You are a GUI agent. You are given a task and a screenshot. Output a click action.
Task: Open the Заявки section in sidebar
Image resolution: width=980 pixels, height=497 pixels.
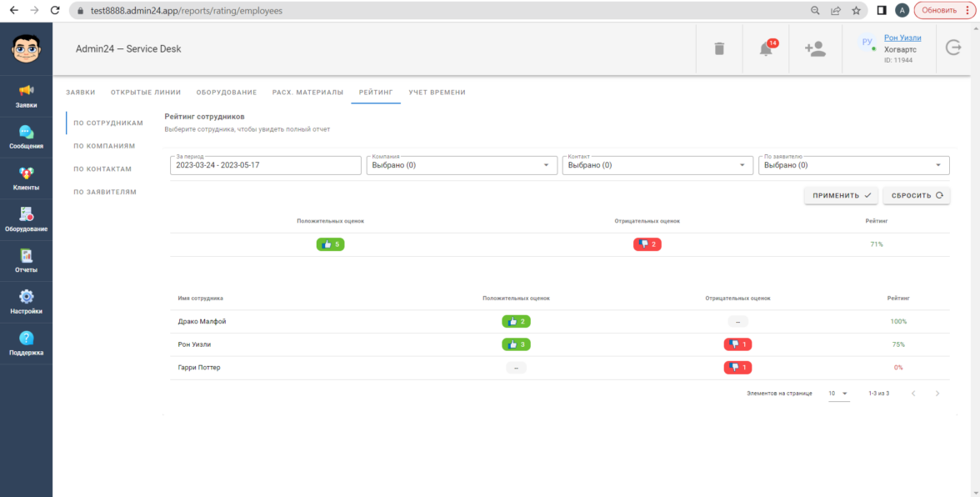pyautogui.click(x=26, y=95)
